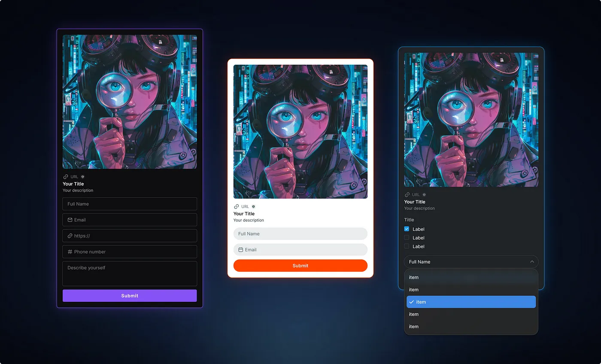601x364 pixels.
Task: Click "Your Title" heading in purple card
Action: (73, 184)
